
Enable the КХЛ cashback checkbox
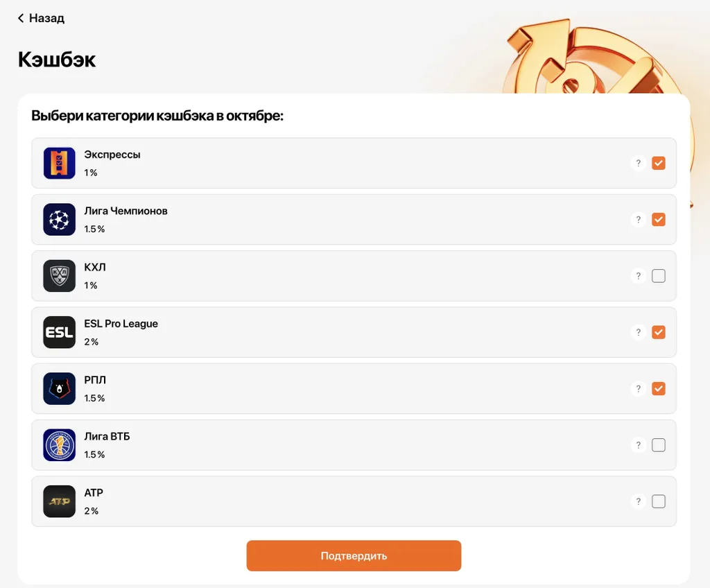659,276
